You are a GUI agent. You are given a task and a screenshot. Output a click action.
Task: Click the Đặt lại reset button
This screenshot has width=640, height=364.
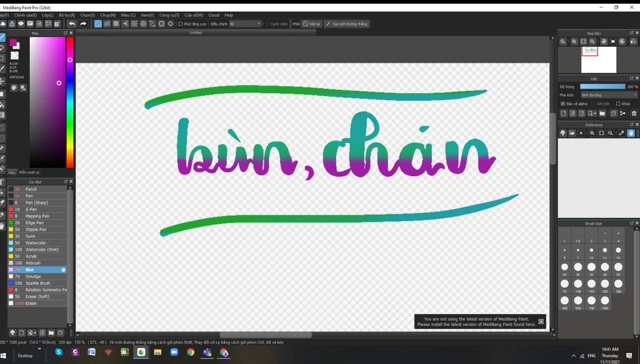click(x=312, y=24)
